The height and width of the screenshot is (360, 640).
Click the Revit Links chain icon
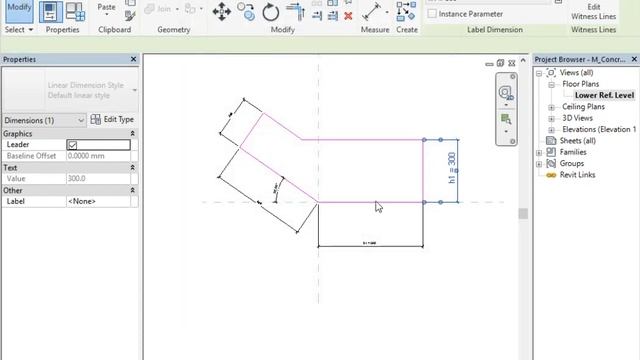(x=551, y=175)
